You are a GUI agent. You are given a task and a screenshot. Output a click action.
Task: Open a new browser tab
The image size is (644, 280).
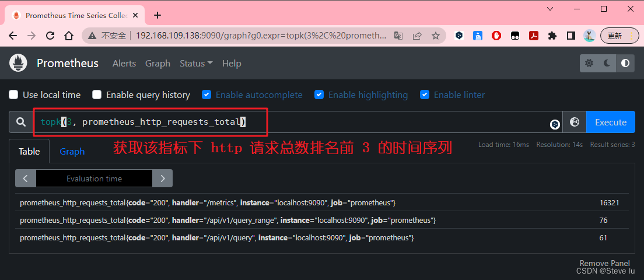(x=157, y=16)
